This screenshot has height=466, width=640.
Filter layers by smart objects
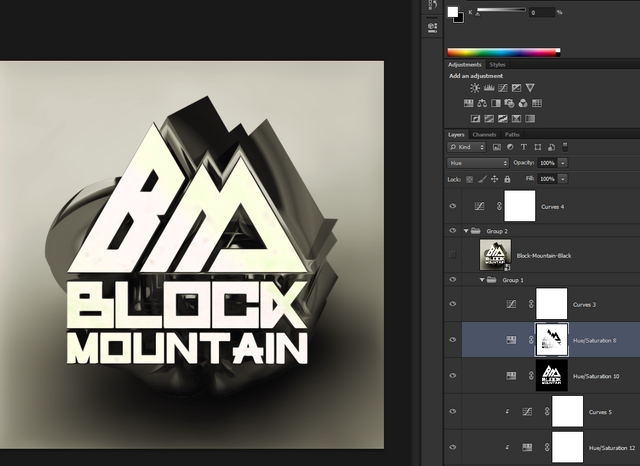551,147
